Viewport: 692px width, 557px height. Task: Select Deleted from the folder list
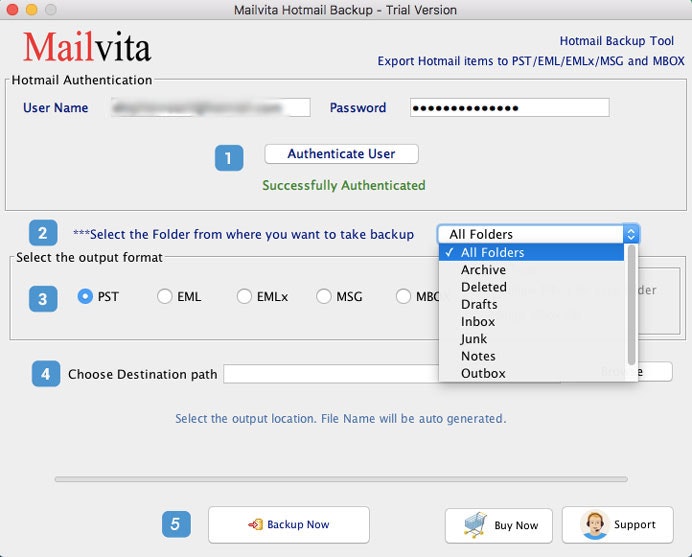coord(531,287)
